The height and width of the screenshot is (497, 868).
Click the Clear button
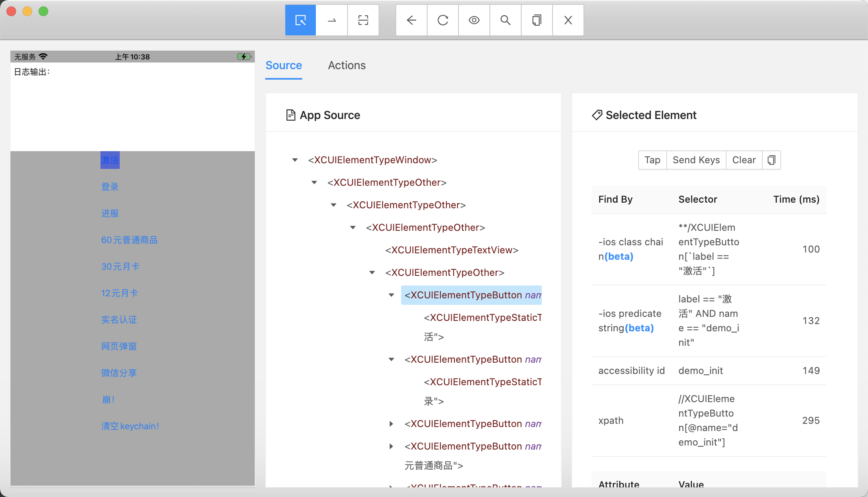pos(743,160)
